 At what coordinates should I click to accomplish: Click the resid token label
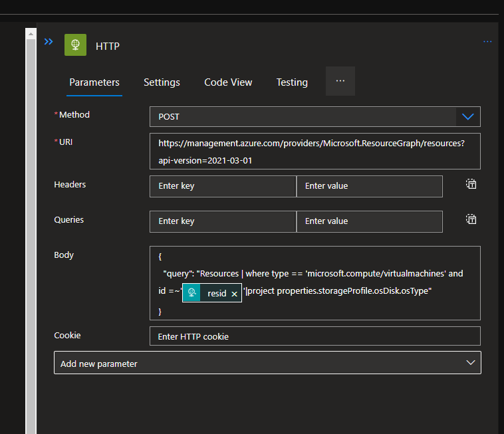[x=217, y=293]
